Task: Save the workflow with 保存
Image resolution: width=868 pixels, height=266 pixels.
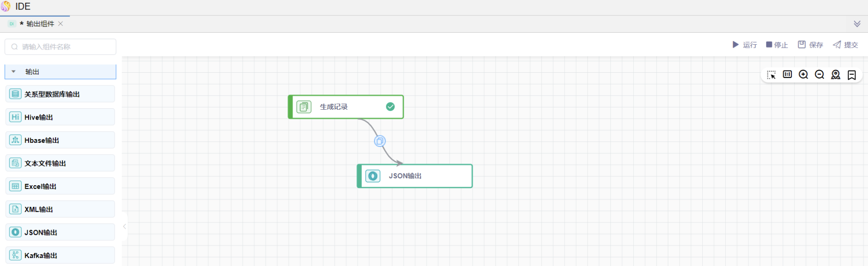Action: click(810, 45)
